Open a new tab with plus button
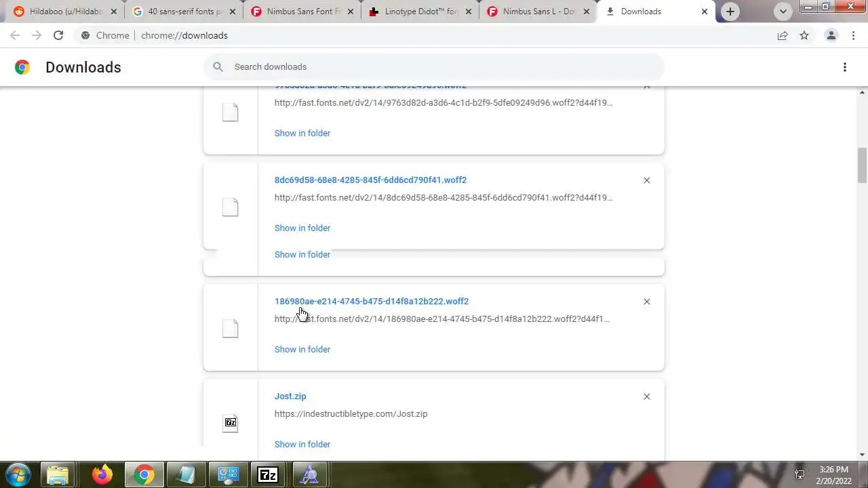 coord(730,12)
